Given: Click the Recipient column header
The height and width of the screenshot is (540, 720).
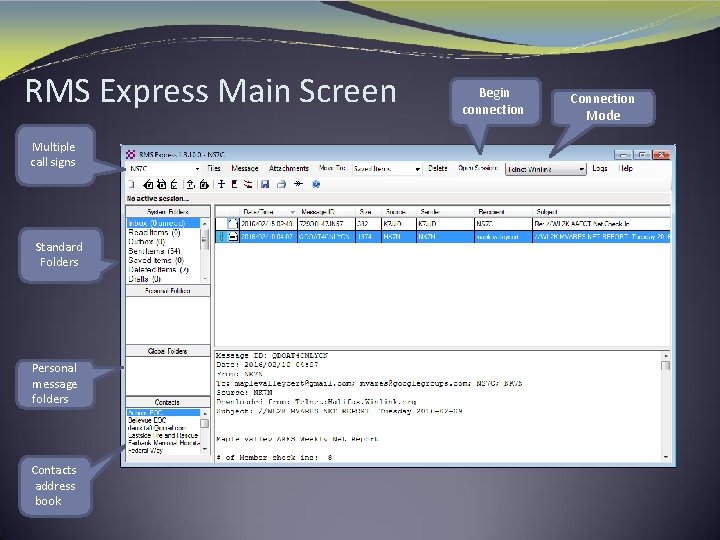Looking at the screenshot, I should 503,212.
